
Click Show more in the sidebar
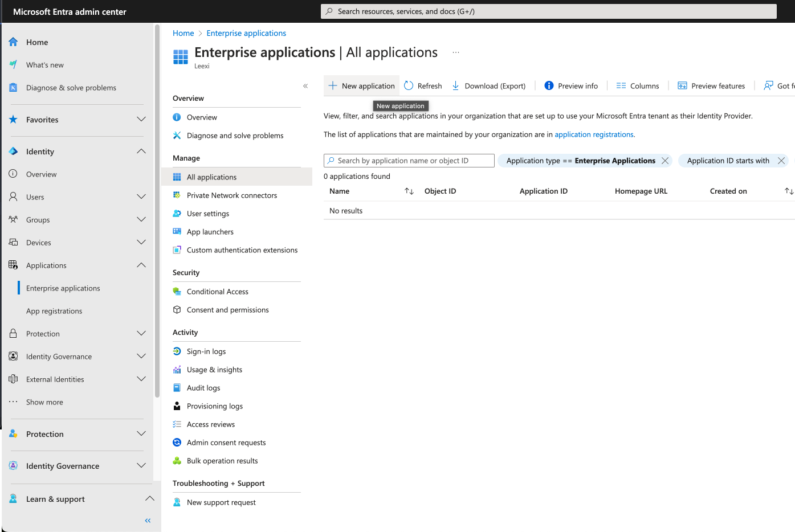tap(44, 402)
